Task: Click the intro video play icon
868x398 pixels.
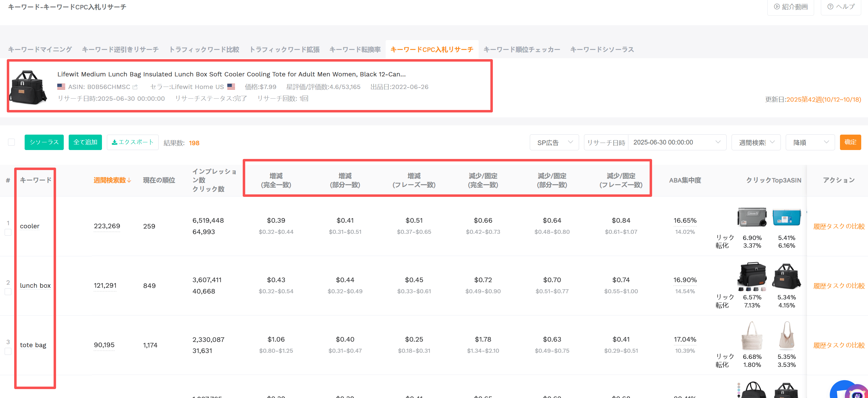Action: 777,7
